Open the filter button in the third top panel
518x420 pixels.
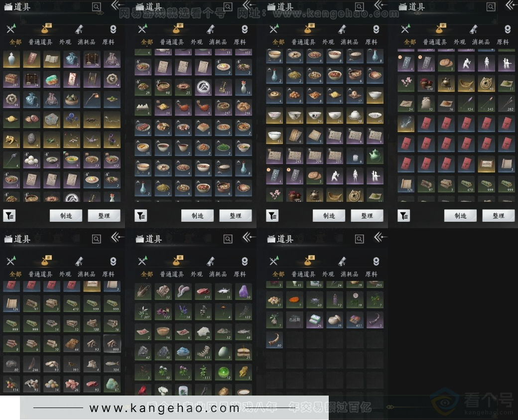[x=272, y=216]
